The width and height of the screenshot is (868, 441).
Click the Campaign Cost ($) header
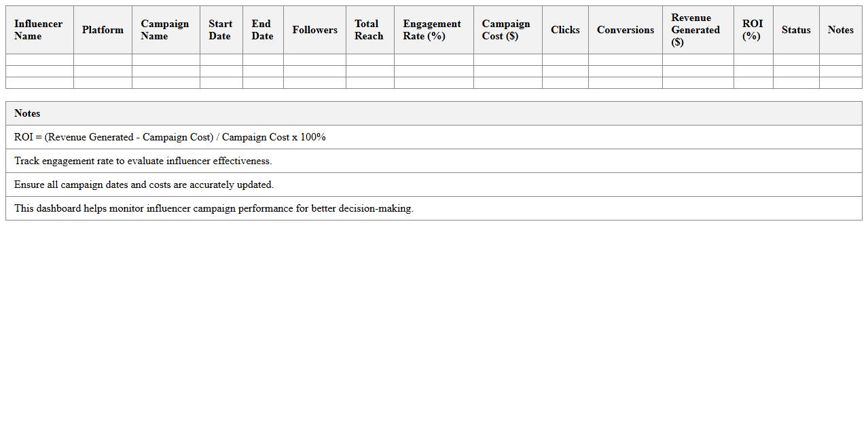507,30
